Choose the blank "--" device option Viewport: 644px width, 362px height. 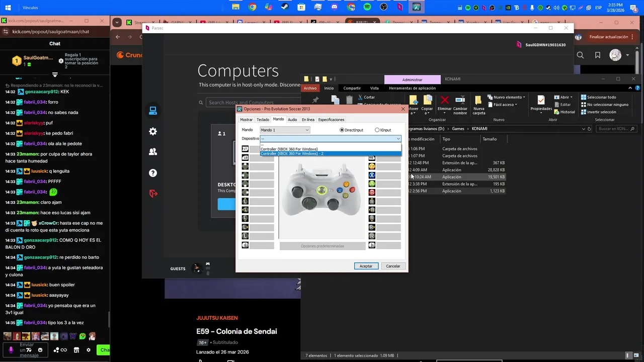pos(331,145)
